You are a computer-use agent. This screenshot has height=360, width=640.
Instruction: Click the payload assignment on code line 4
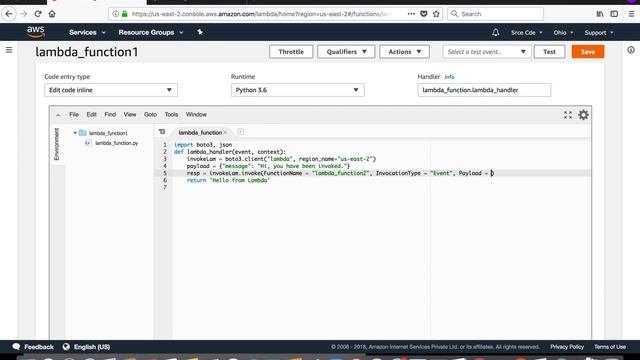click(268, 166)
